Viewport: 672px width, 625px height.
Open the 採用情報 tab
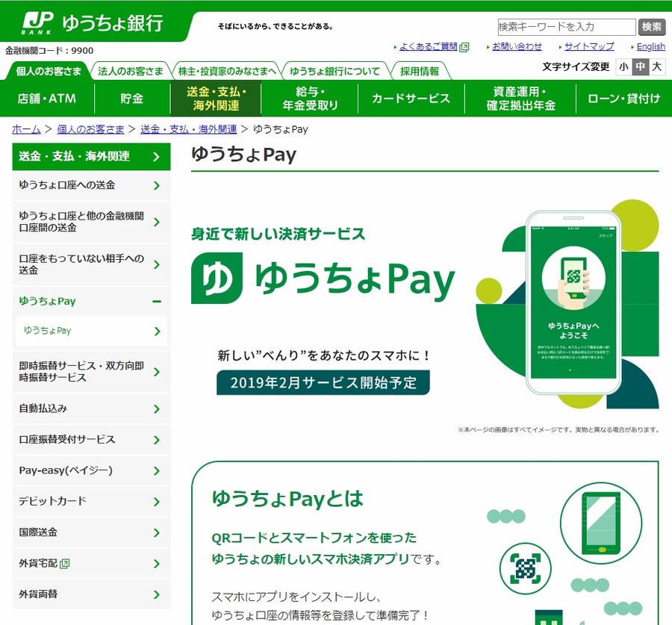pyautogui.click(x=420, y=71)
